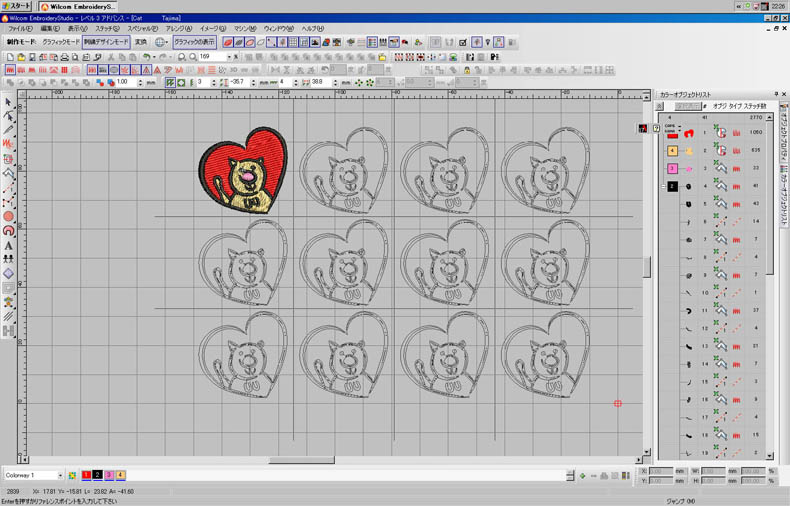Select pink color 3 palette swatch
The height and width of the screenshot is (506, 790).
[x=109, y=475]
